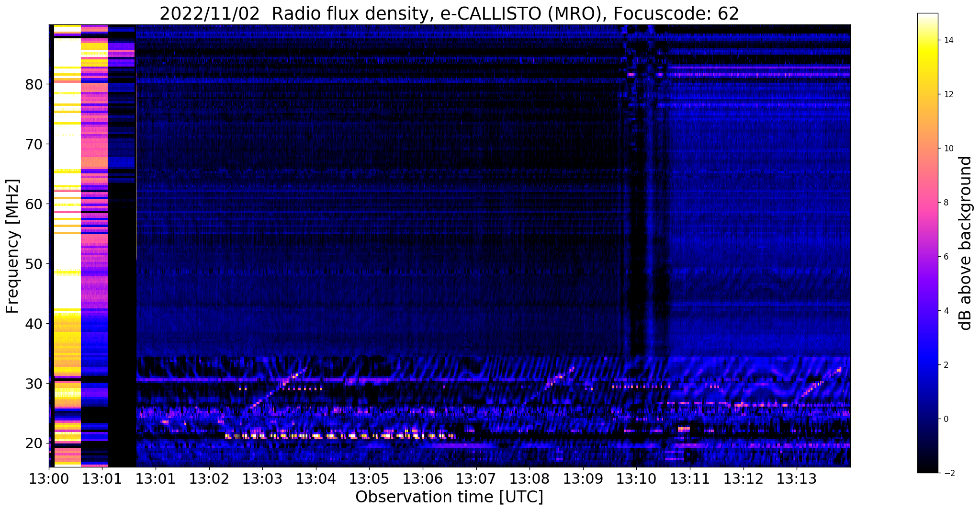Click the colorbar tick label 6
The width and height of the screenshot is (980, 511).
(946, 257)
